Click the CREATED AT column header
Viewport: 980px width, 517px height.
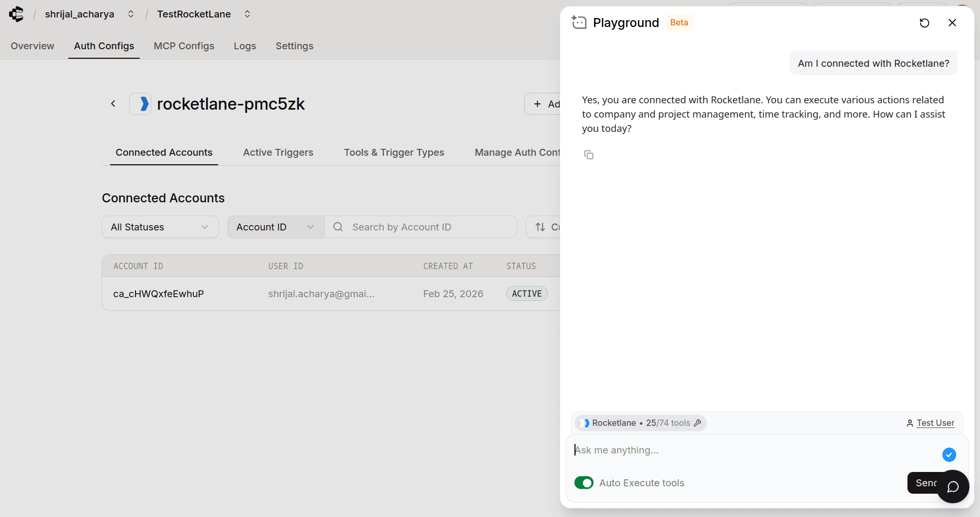point(448,266)
